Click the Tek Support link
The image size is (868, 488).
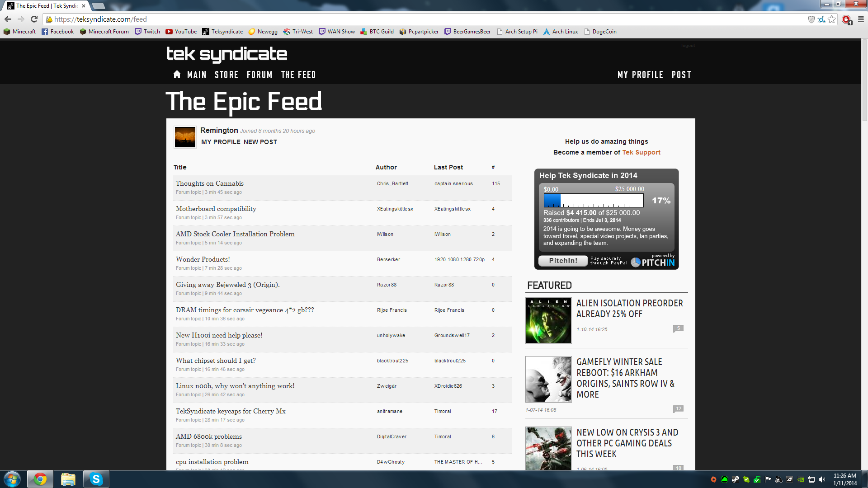pyautogui.click(x=641, y=152)
